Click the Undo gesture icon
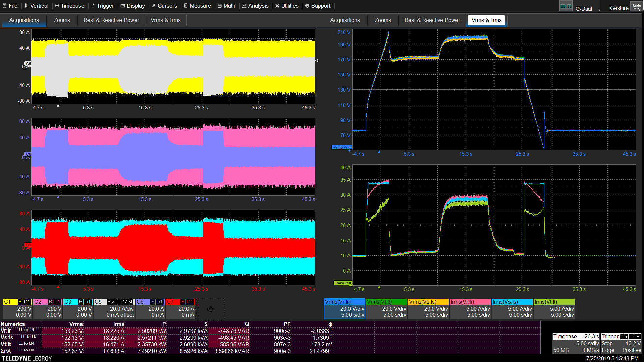Image resolution: width=644 pixels, height=362 pixels. click(637, 7)
